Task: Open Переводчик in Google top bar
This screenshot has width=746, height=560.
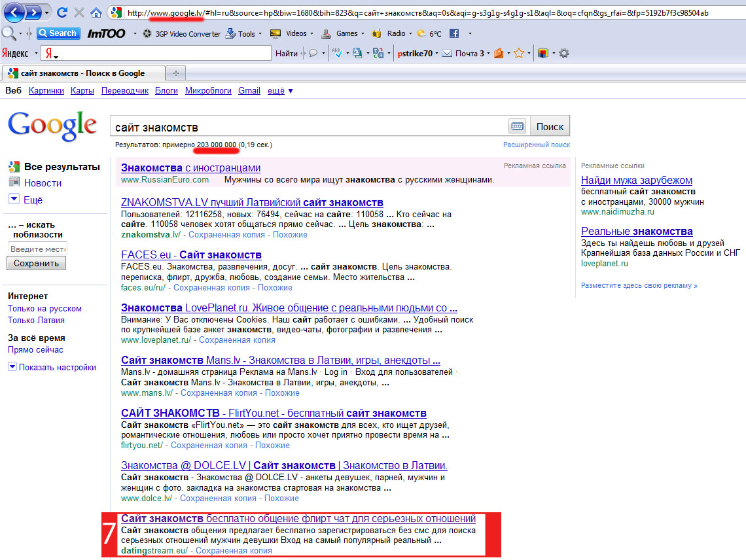Action: tap(124, 90)
